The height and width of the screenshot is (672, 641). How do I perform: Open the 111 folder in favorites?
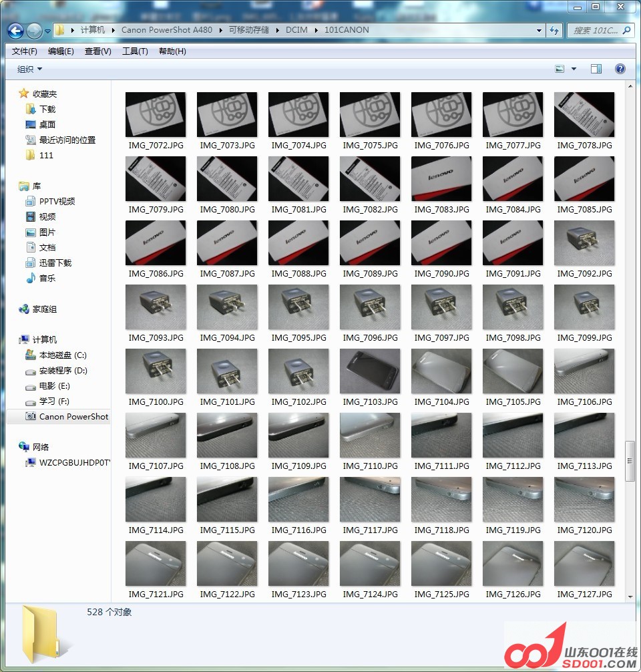click(46, 156)
